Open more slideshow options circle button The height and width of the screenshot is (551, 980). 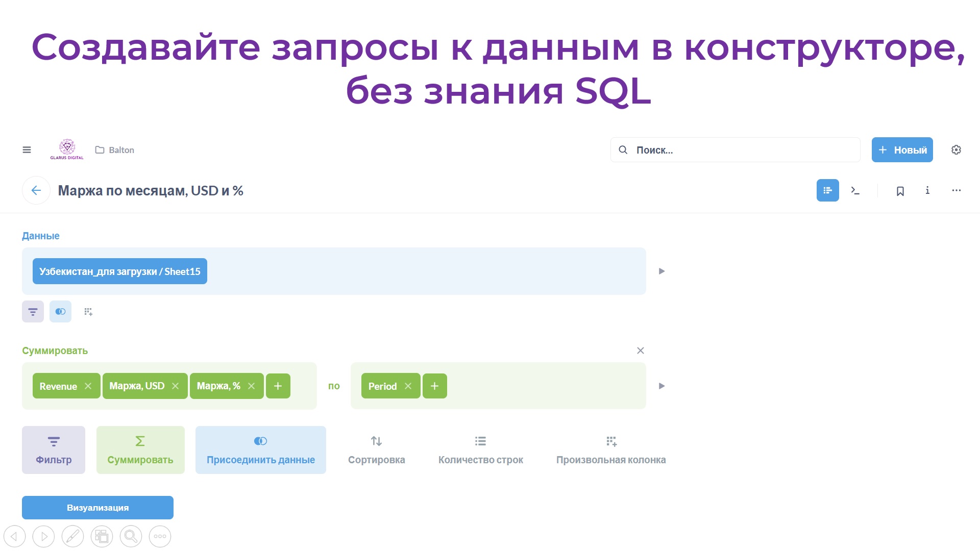160,536
